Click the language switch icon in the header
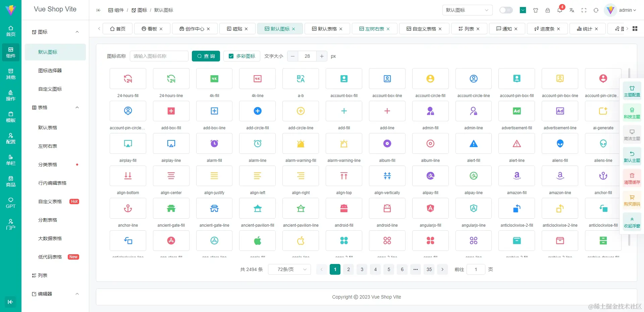This screenshot has height=312, width=644. [572, 10]
